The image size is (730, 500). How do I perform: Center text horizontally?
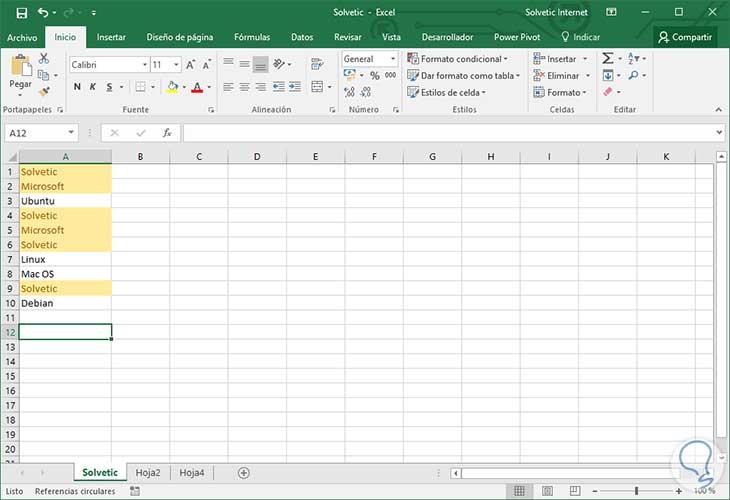[x=244, y=87]
